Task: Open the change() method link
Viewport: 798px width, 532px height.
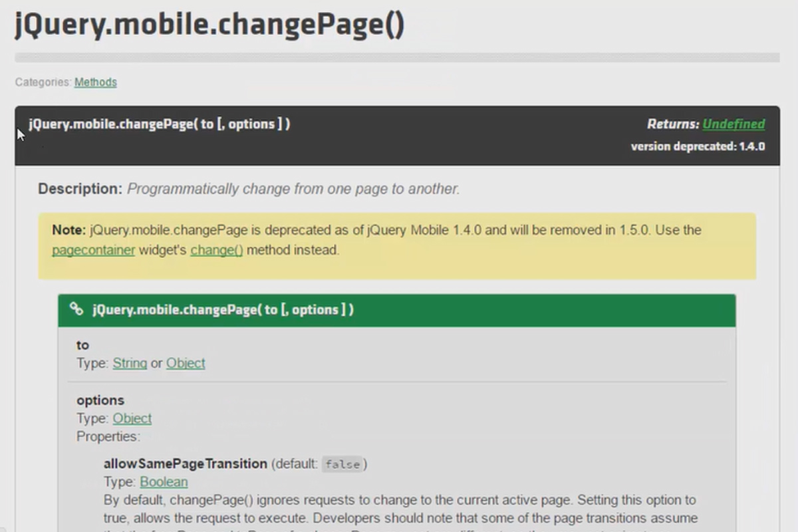Action: (x=217, y=250)
